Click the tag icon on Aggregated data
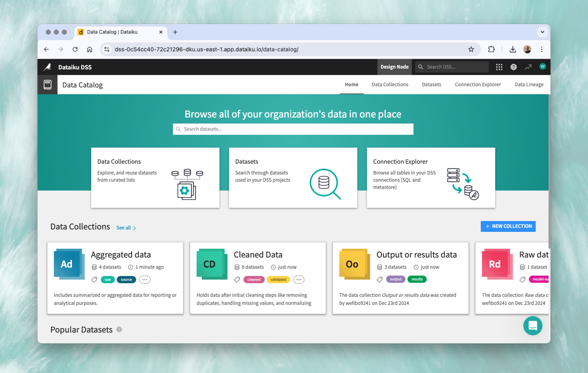Image resolution: width=588 pixels, height=373 pixels. pos(94,279)
